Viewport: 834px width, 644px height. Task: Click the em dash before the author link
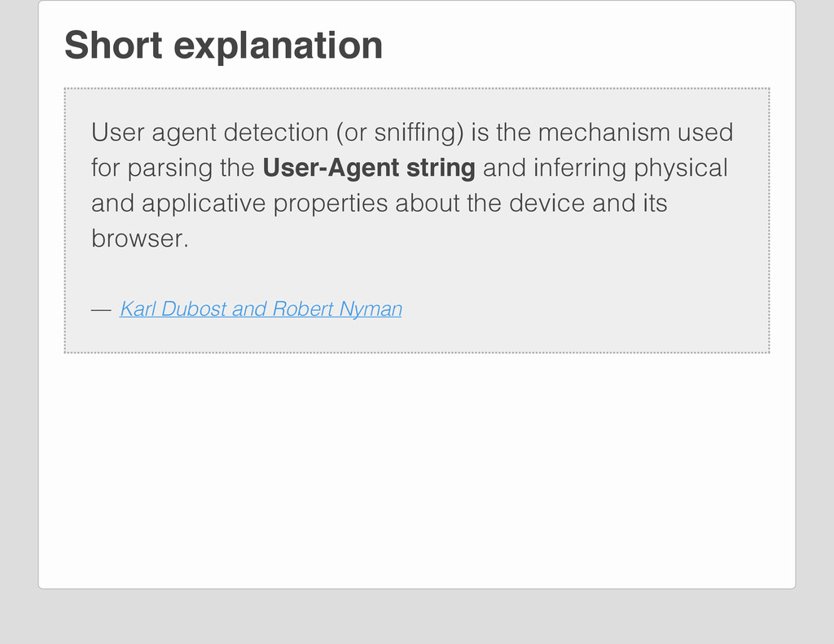101,309
